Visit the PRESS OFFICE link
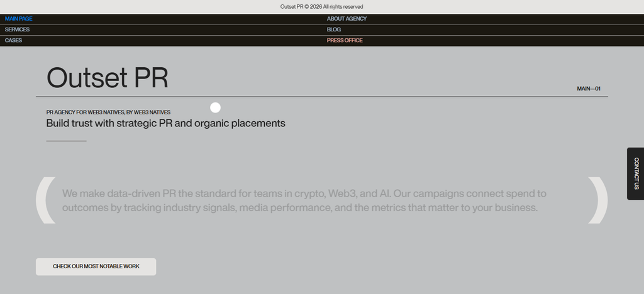 (x=345, y=40)
